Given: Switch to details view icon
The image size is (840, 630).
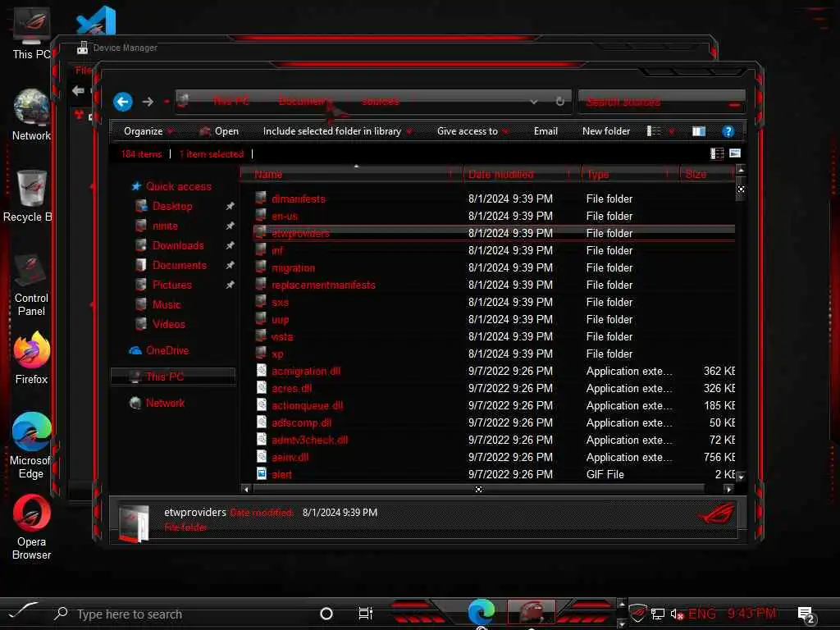Looking at the screenshot, I should click(717, 153).
